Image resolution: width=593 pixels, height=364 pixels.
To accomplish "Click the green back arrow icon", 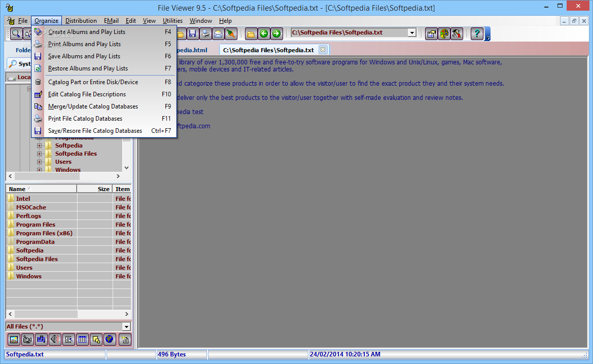I will 264,33.
